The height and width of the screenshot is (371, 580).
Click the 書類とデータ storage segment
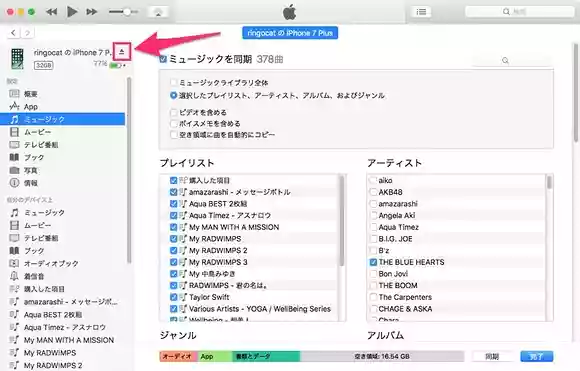coord(266,357)
